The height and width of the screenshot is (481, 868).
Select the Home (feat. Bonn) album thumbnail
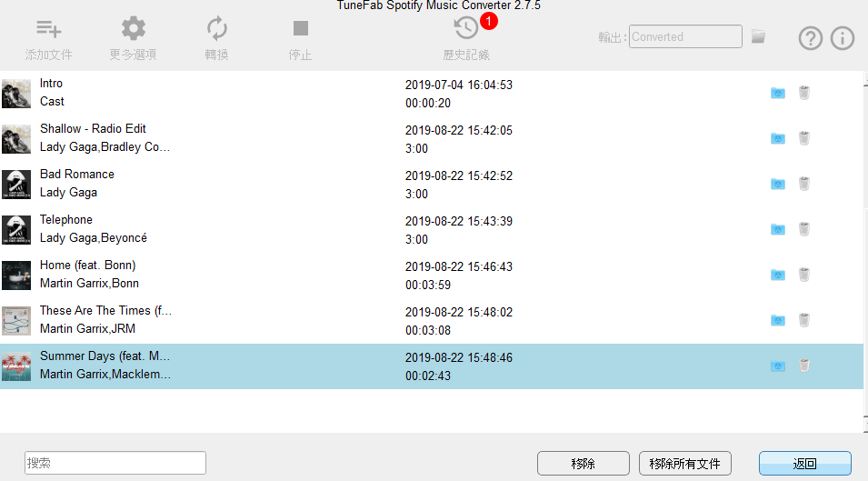tap(16, 275)
